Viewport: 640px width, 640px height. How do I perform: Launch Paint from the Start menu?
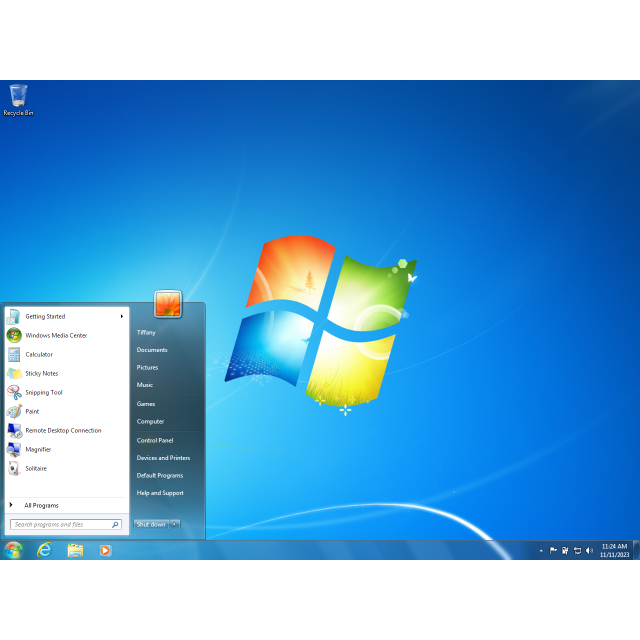click(x=32, y=411)
